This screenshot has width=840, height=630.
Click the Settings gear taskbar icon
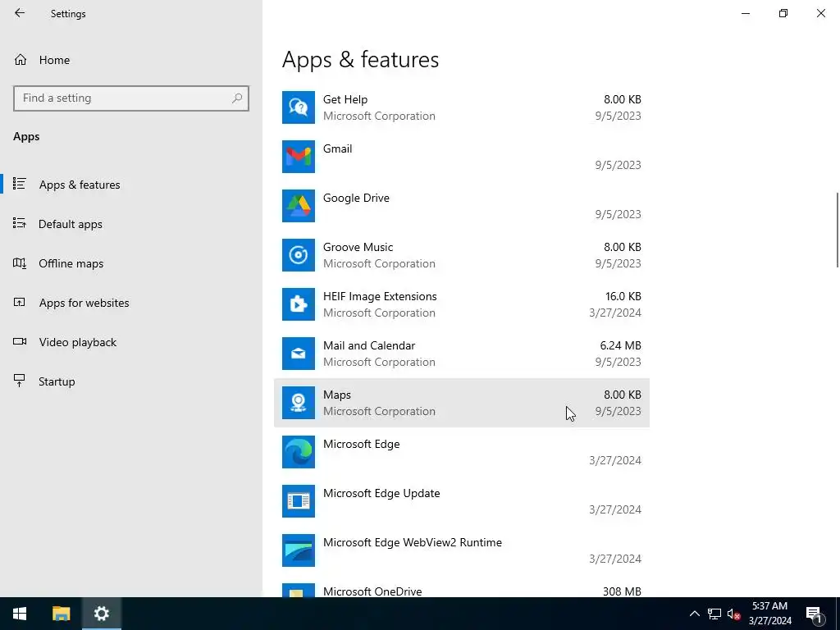[x=101, y=614]
